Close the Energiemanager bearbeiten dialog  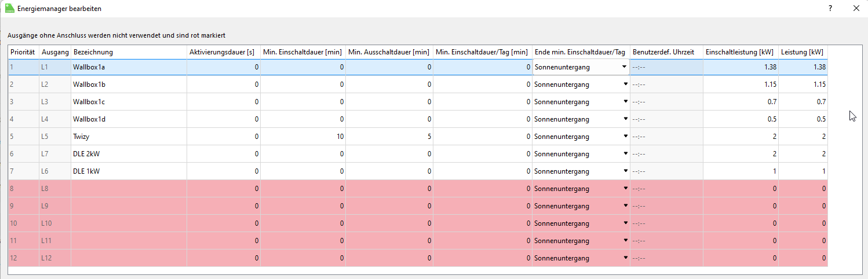(x=856, y=8)
